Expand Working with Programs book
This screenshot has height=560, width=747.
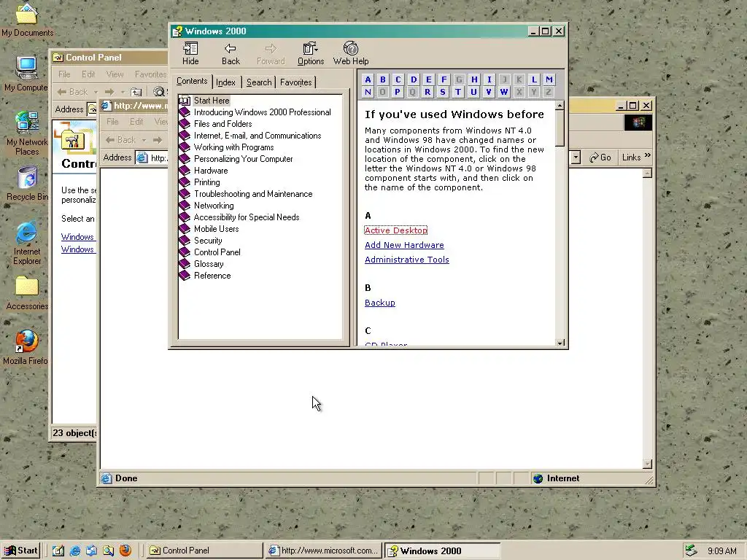234,147
